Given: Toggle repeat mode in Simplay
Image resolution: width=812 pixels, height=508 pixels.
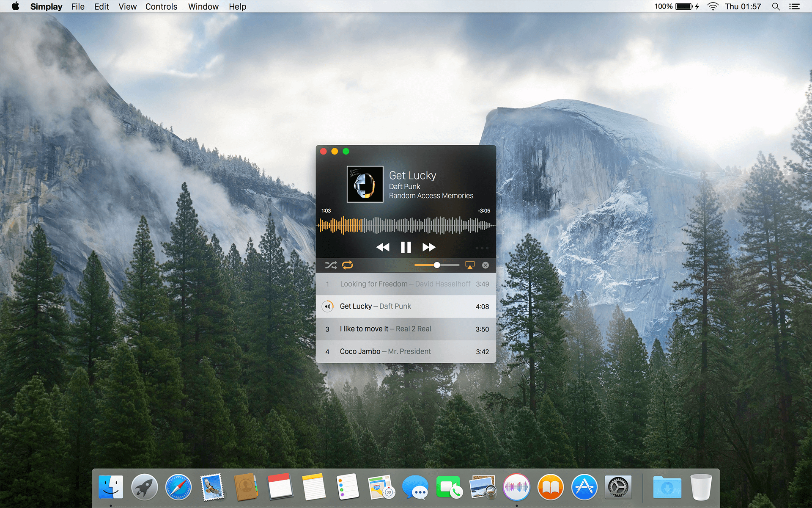Looking at the screenshot, I should [347, 265].
